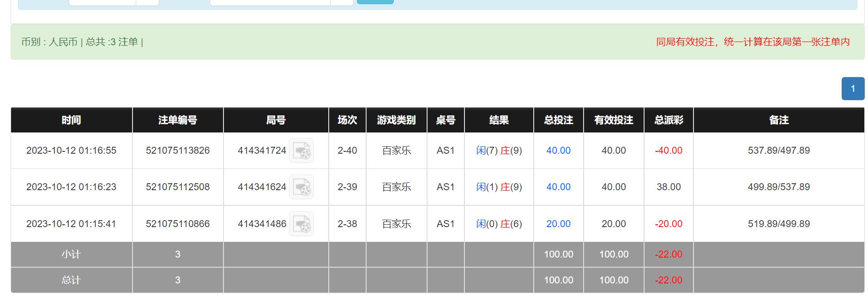
Task: Open blue 20.00 total bet in 2-38 row
Action: click(558, 224)
